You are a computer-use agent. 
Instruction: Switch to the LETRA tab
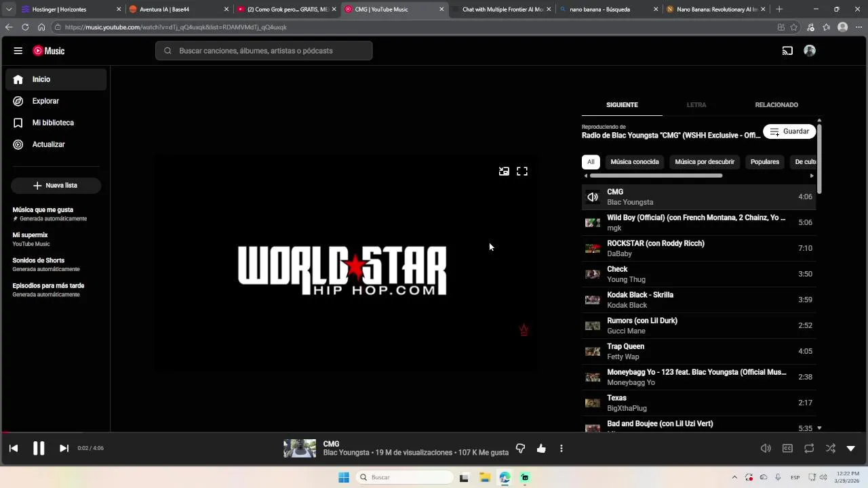[696, 105]
